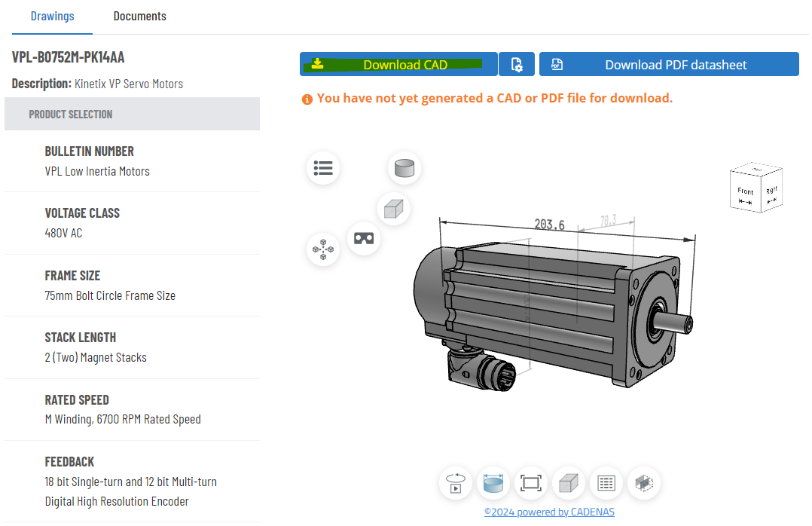Open the dimensions table icon

point(606,483)
